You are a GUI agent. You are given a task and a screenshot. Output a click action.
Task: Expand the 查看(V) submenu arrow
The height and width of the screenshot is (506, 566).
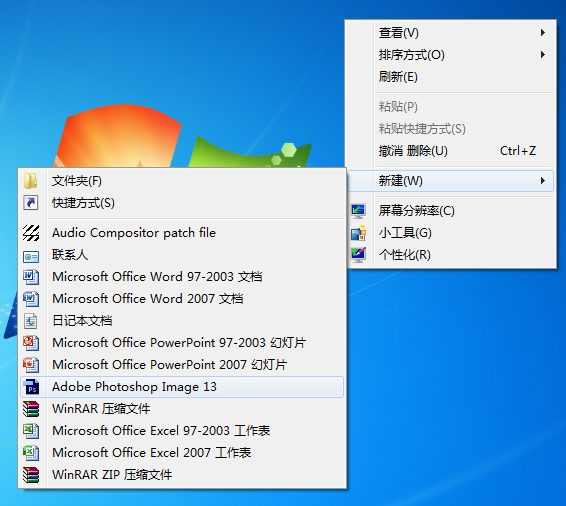543,33
